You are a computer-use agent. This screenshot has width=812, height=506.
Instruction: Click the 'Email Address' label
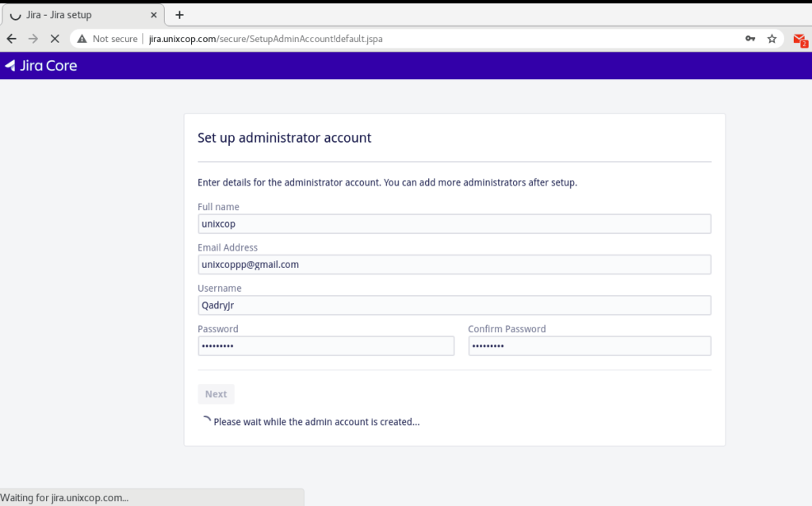point(228,247)
